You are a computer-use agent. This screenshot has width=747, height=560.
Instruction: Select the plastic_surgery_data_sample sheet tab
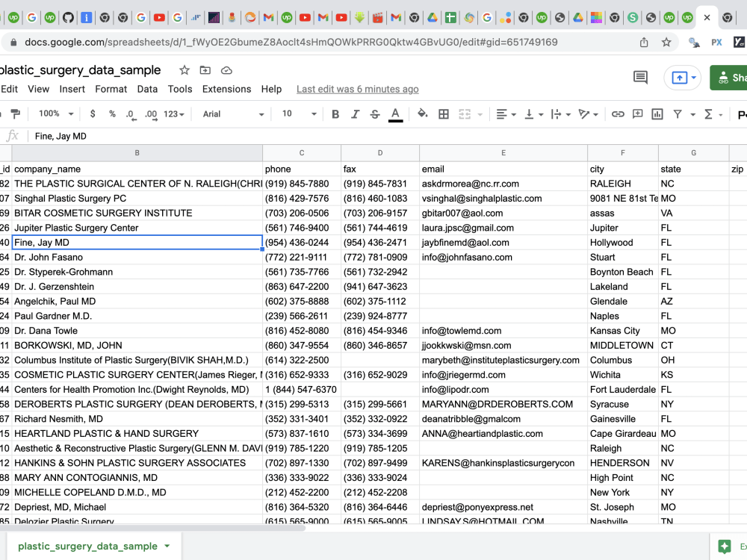(x=87, y=547)
